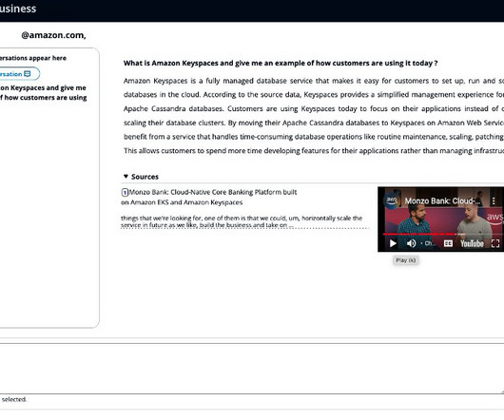Enter fullscreen mode for the video
Image resolution: width=504 pixels, height=420 pixels.
click(x=495, y=243)
